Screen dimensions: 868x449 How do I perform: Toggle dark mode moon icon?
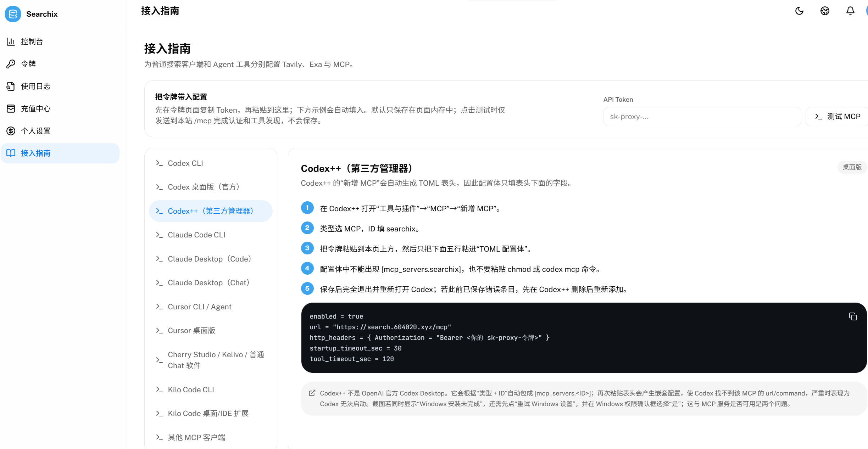point(799,11)
